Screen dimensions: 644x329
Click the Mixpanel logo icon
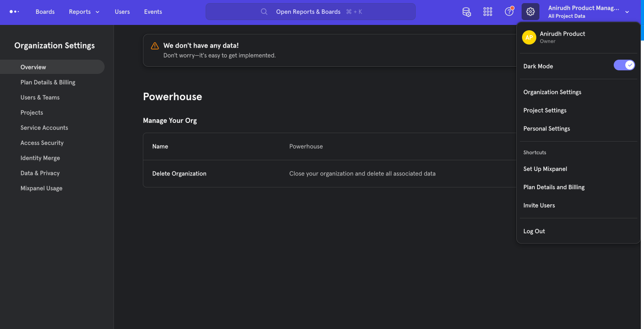pos(14,12)
